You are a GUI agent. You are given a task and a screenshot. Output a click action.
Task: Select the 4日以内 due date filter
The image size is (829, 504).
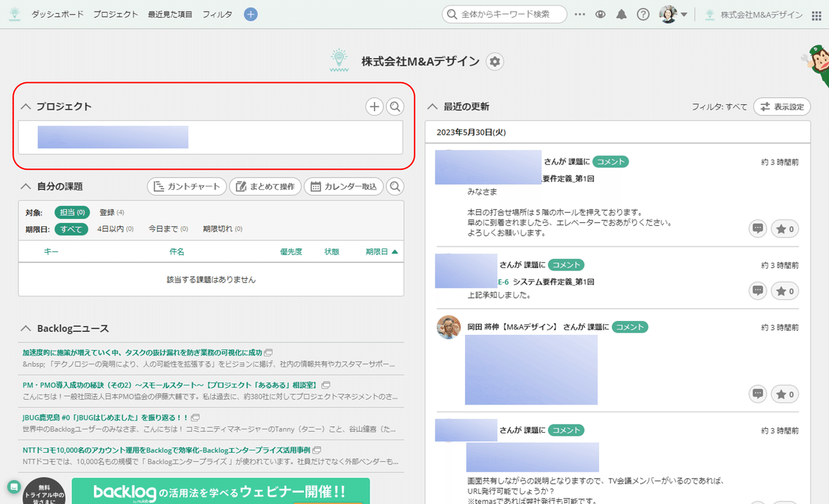pyautogui.click(x=115, y=229)
